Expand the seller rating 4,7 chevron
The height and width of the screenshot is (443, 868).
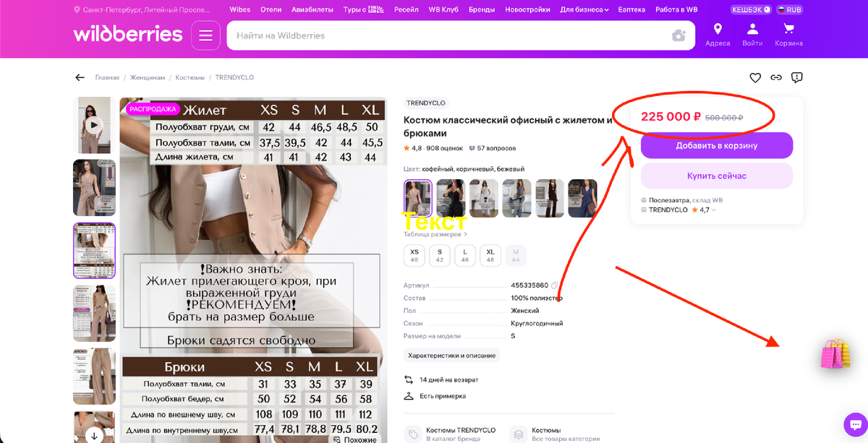[714, 210]
